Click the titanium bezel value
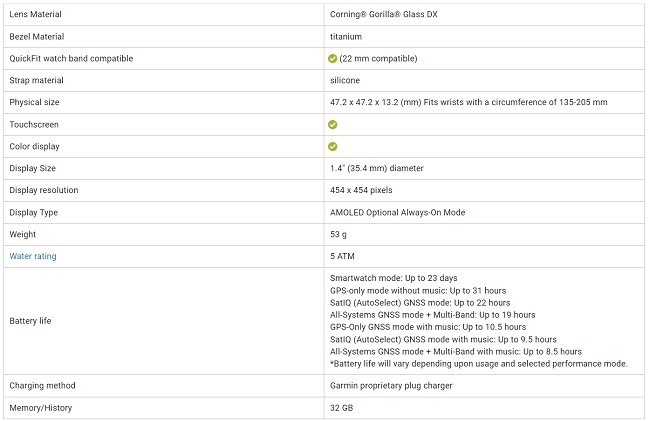650x421 pixels. click(346, 37)
